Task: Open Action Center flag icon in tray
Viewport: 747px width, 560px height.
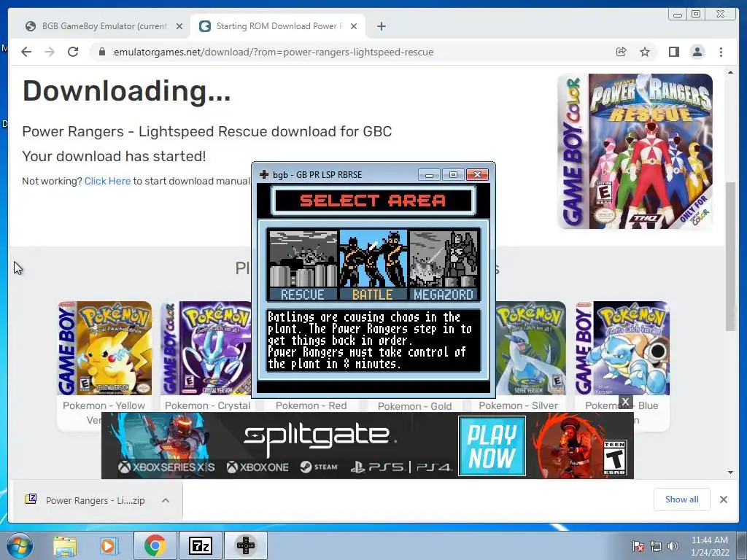Action: click(x=638, y=546)
